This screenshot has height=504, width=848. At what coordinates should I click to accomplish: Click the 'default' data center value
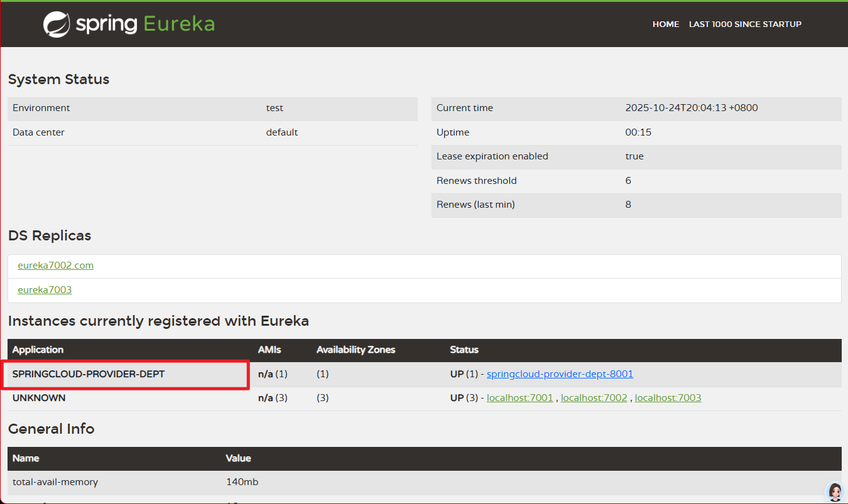pos(282,132)
